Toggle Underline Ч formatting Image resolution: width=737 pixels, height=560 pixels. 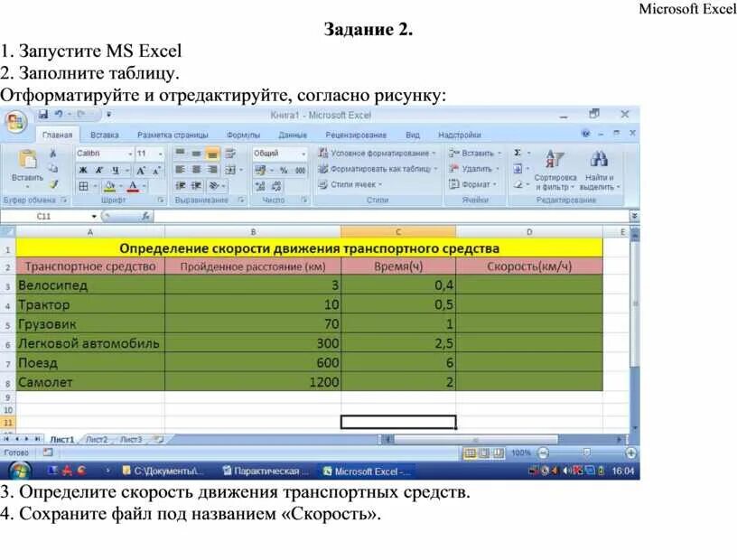click(116, 170)
